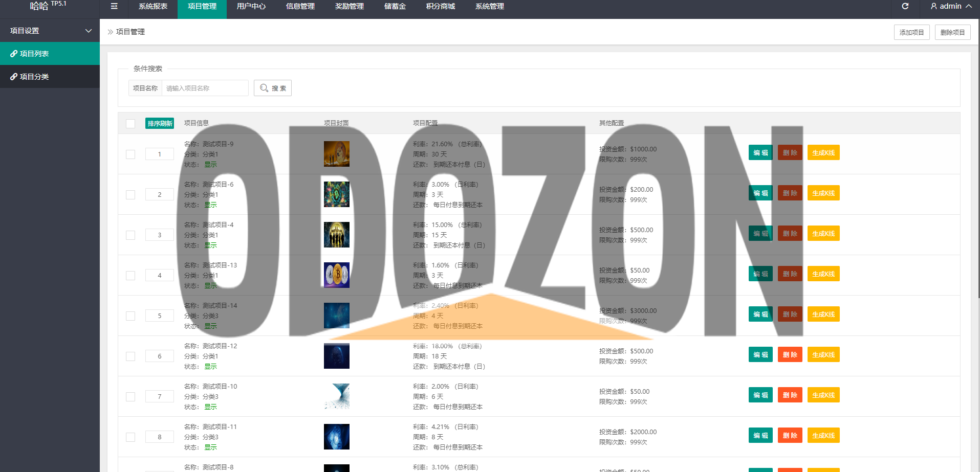Viewport: 980px width, 472px height.
Task: Edit 测试项目-6 with the 编辑 button
Action: 760,193
